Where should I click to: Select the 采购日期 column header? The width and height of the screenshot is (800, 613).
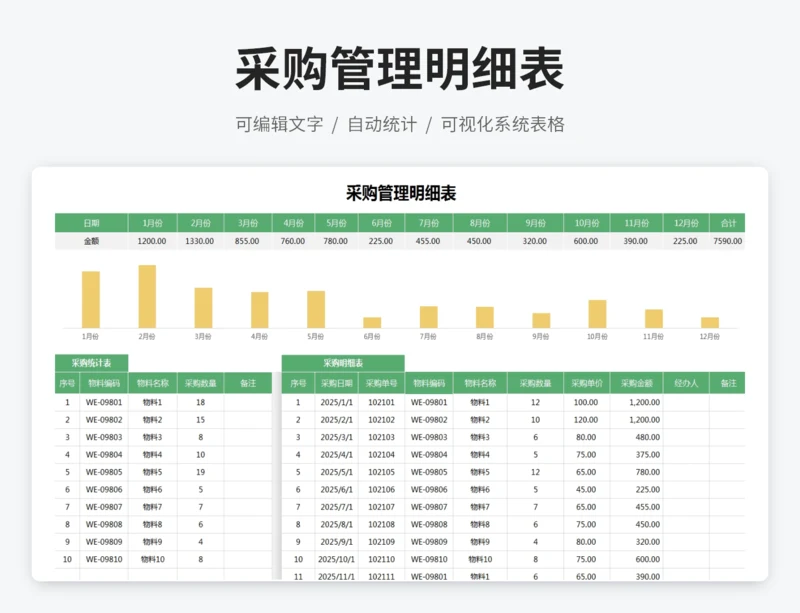[335, 383]
